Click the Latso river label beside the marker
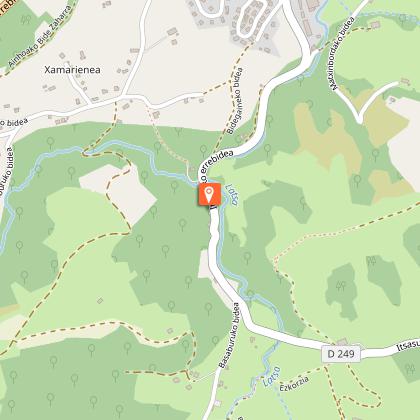This screenshot has width=420, height=420. click(x=233, y=195)
